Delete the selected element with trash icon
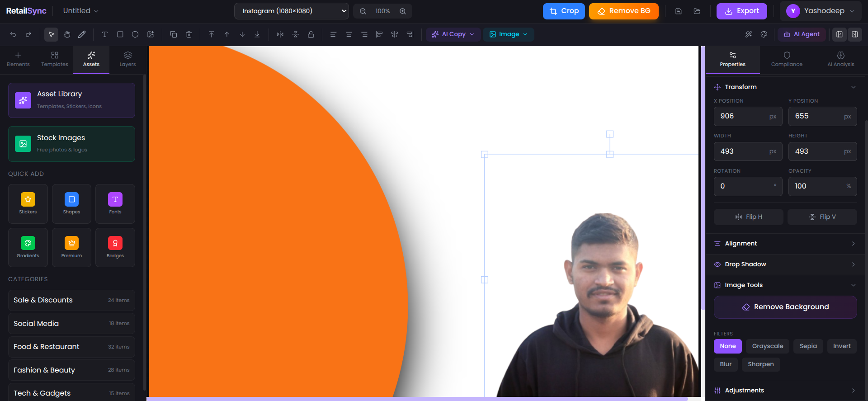868x401 pixels. [x=189, y=34]
